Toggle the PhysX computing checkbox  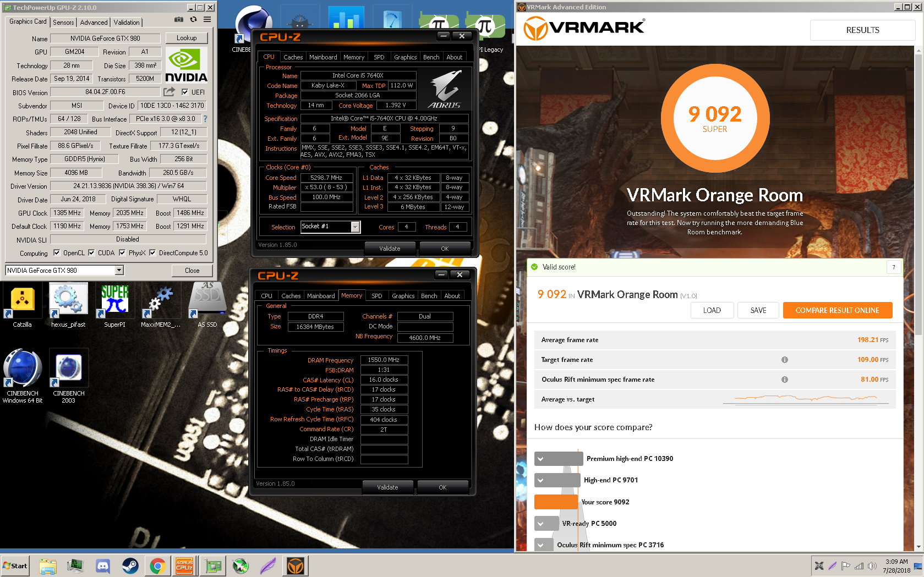coord(122,252)
